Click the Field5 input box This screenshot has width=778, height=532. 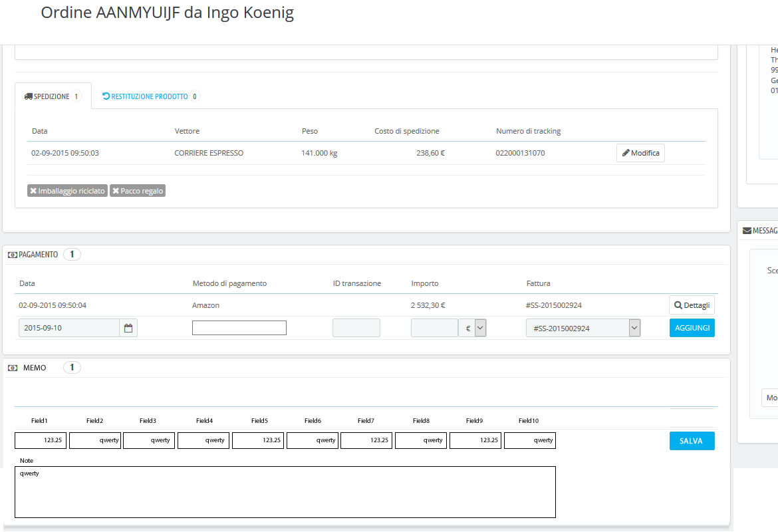tap(258, 440)
